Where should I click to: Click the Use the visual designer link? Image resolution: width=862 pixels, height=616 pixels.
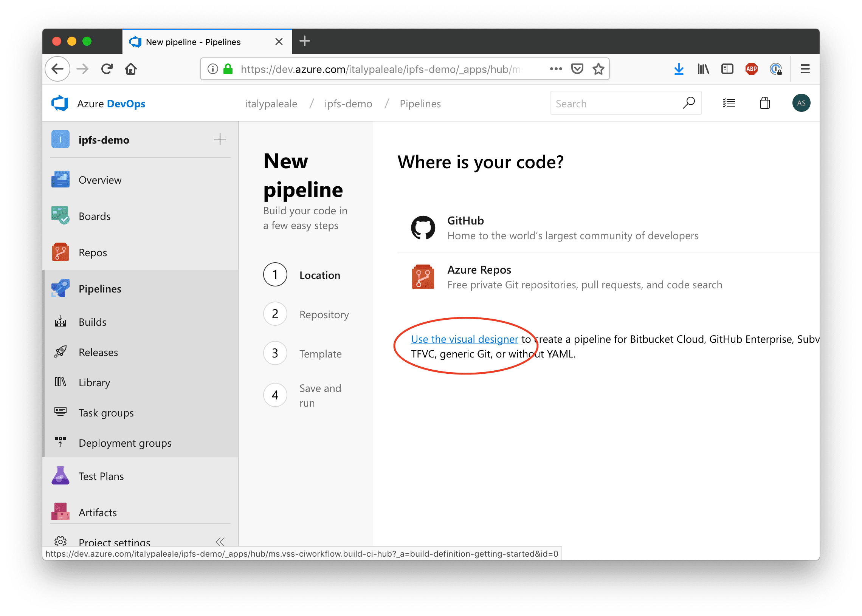(464, 339)
